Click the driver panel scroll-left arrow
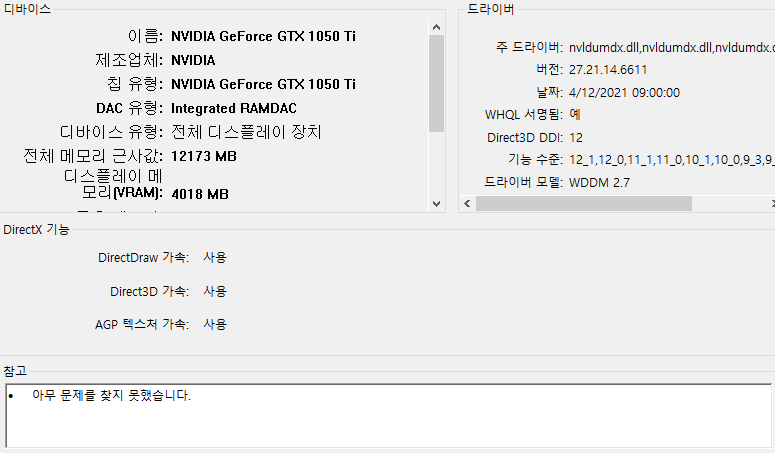 click(468, 204)
